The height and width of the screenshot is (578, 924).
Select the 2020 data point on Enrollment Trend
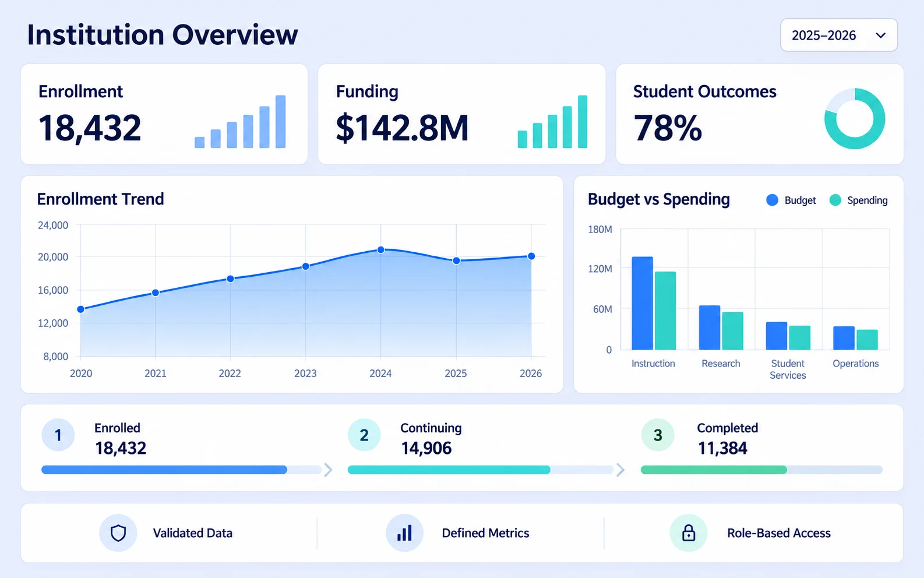[x=80, y=309]
